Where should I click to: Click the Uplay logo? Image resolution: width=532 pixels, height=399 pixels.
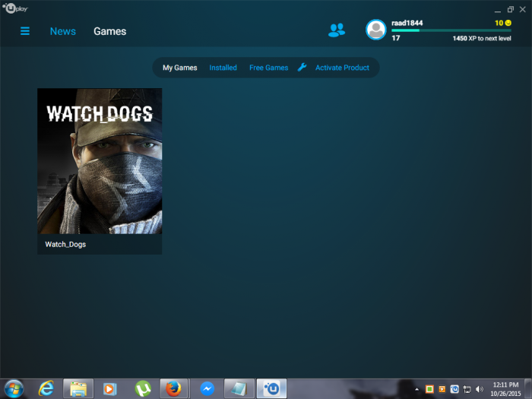click(x=15, y=8)
